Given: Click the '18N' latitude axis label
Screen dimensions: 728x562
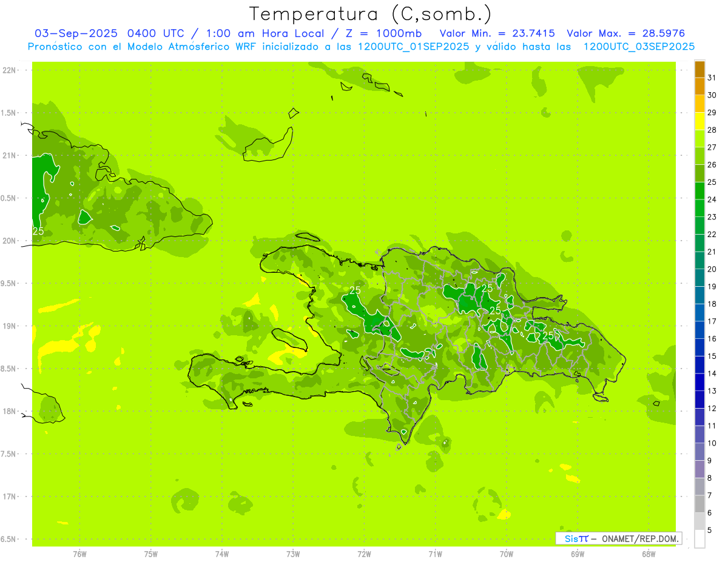Looking at the screenshot, I should tap(10, 412).
